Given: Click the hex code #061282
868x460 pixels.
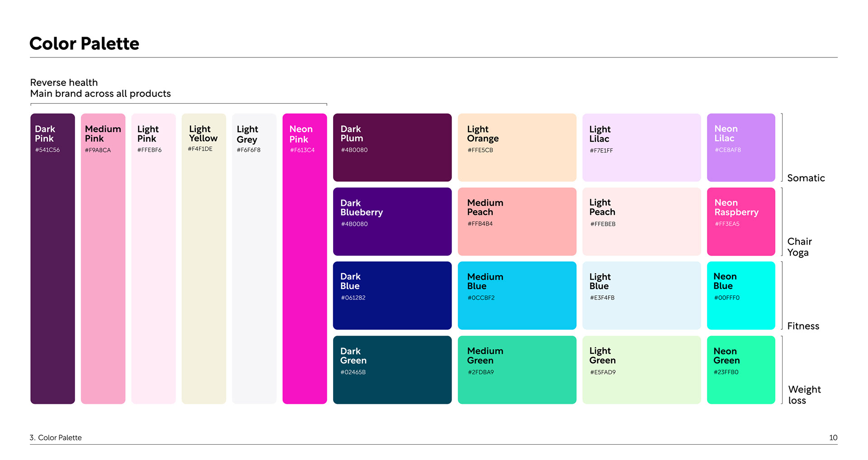Looking at the screenshot, I should 353,298.
